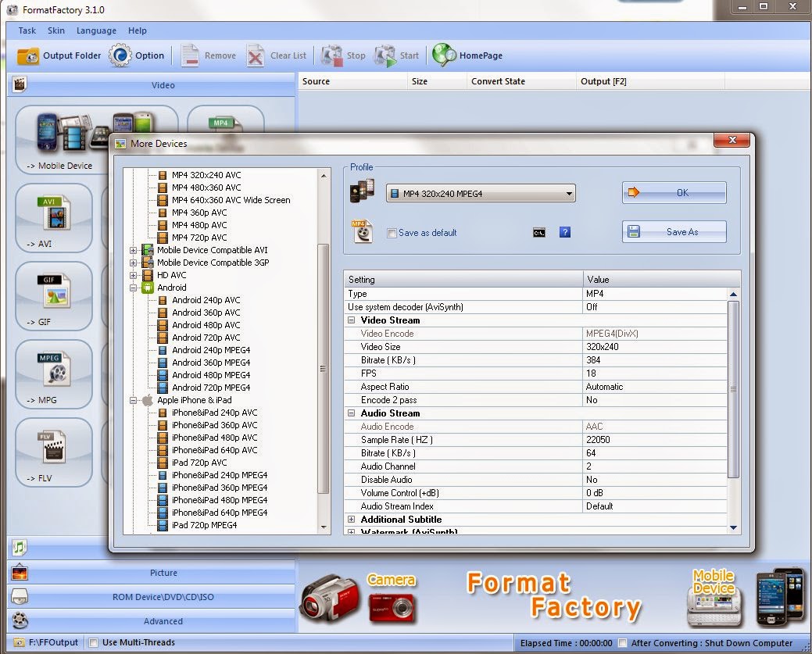Click the blue question mark help icon
This screenshot has width=812, height=654.
point(565,232)
